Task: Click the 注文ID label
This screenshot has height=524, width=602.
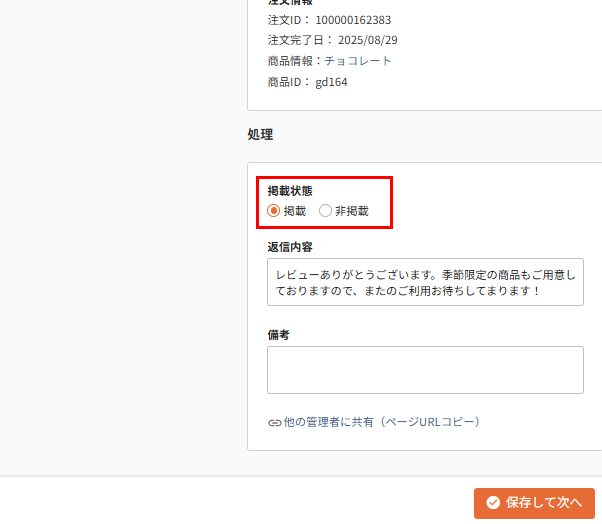Action: 286,20
